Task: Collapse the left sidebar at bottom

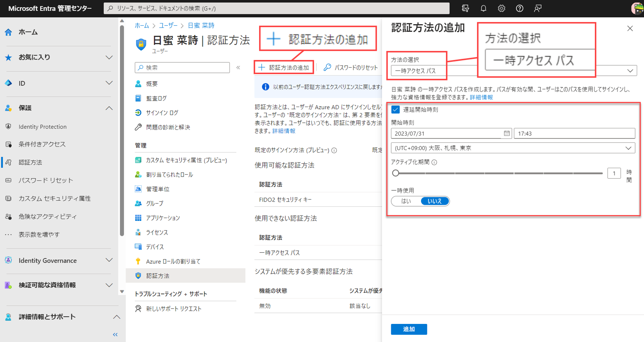Action: coord(115,335)
